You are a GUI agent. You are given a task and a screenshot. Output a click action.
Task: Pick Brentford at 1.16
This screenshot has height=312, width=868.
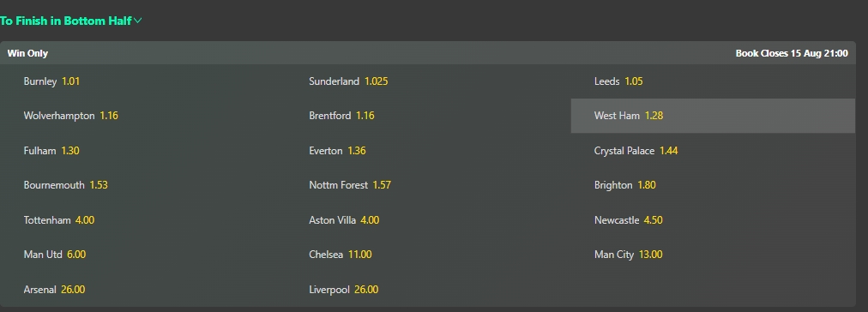(x=428, y=116)
